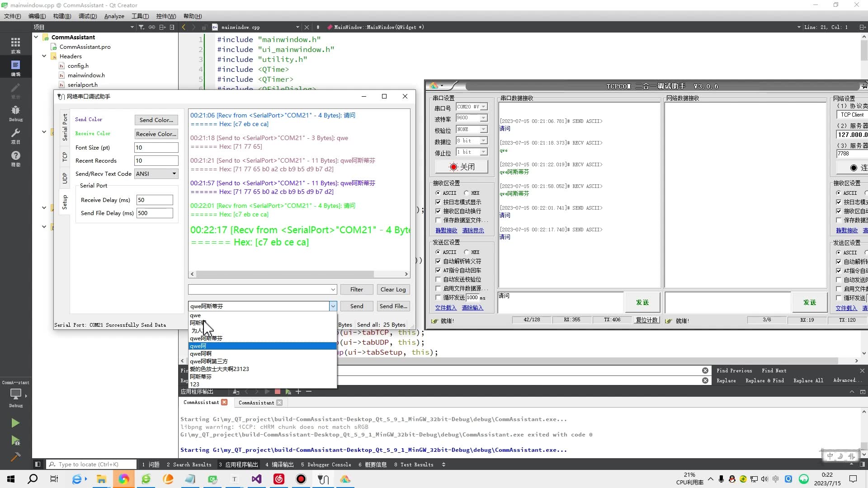Open the 串口号 COM20 dropdown
This screenshot has height=488, width=868.
click(x=483, y=107)
